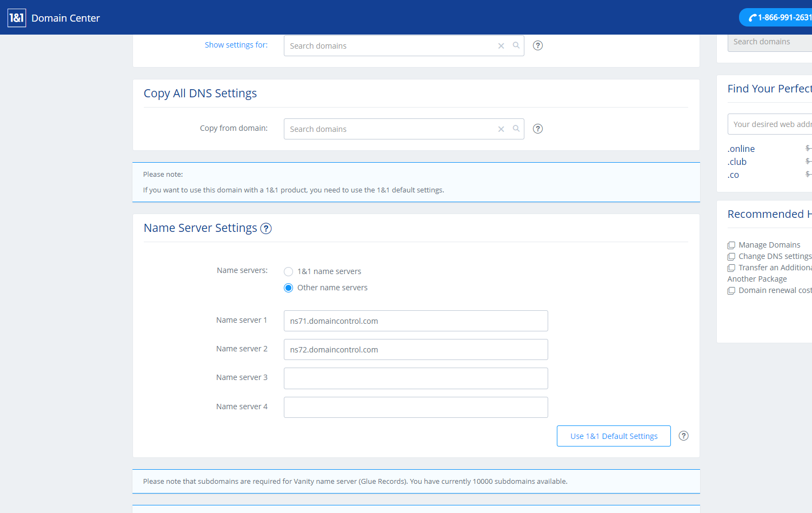Click the Name server 2 field

click(415, 350)
